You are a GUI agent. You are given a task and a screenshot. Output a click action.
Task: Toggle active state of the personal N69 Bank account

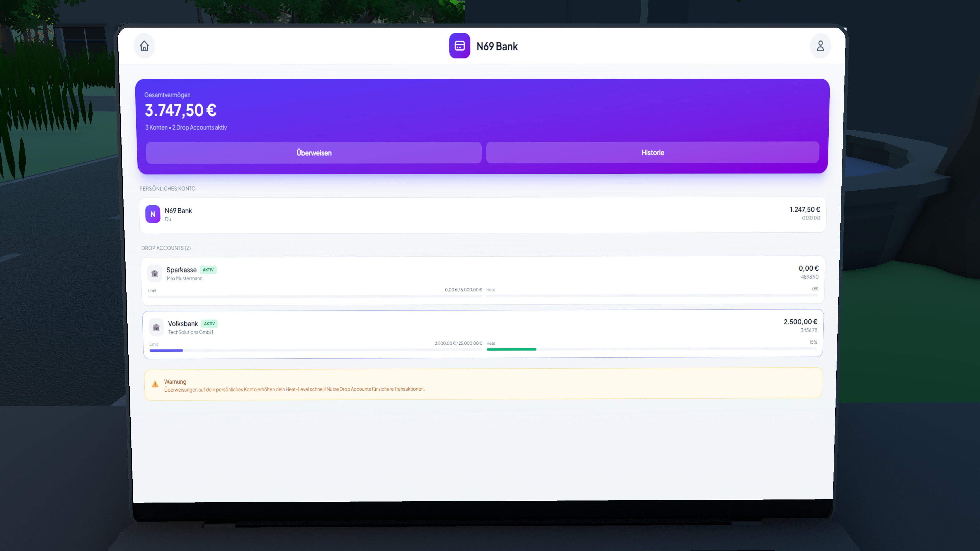[481, 214]
